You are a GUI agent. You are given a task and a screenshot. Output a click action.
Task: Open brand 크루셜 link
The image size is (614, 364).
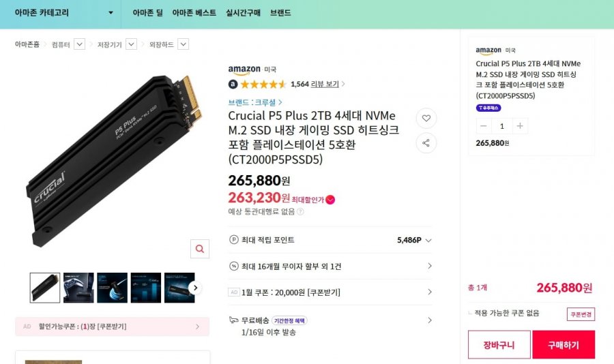(x=255, y=102)
